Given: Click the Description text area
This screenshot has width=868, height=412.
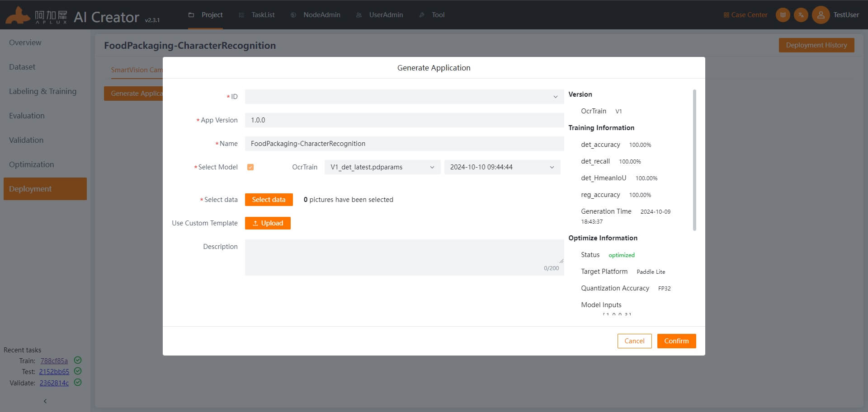Looking at the screenshot, I should [x=404, y=257].
